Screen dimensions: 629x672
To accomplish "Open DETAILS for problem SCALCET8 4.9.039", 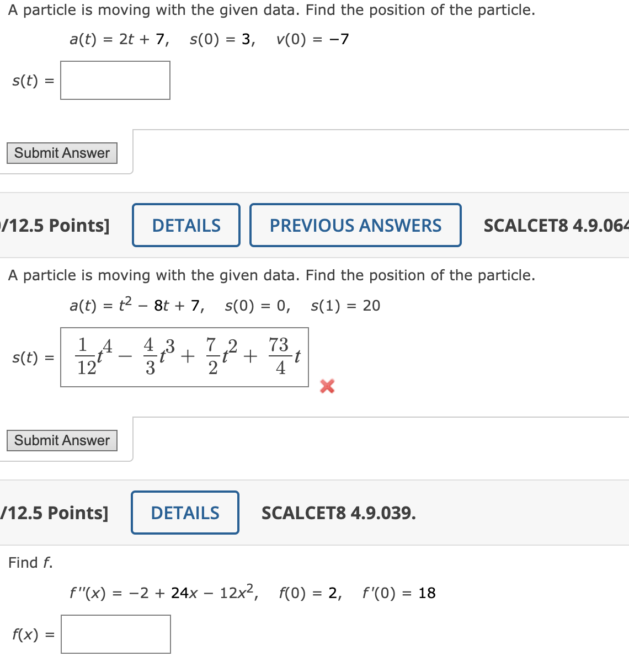I will (x=184, y=513).
